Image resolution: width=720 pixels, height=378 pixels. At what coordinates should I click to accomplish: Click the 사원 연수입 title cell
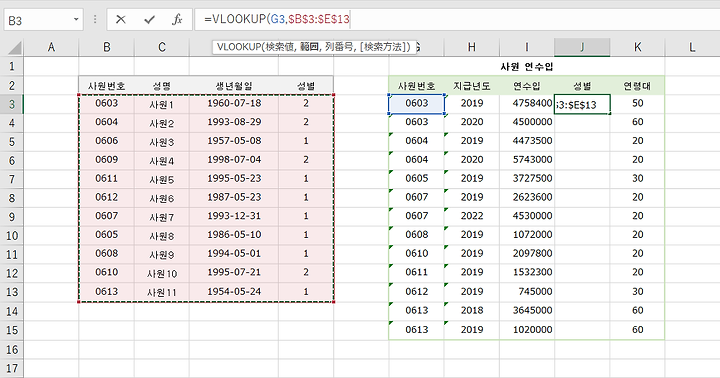pos(527,67)
